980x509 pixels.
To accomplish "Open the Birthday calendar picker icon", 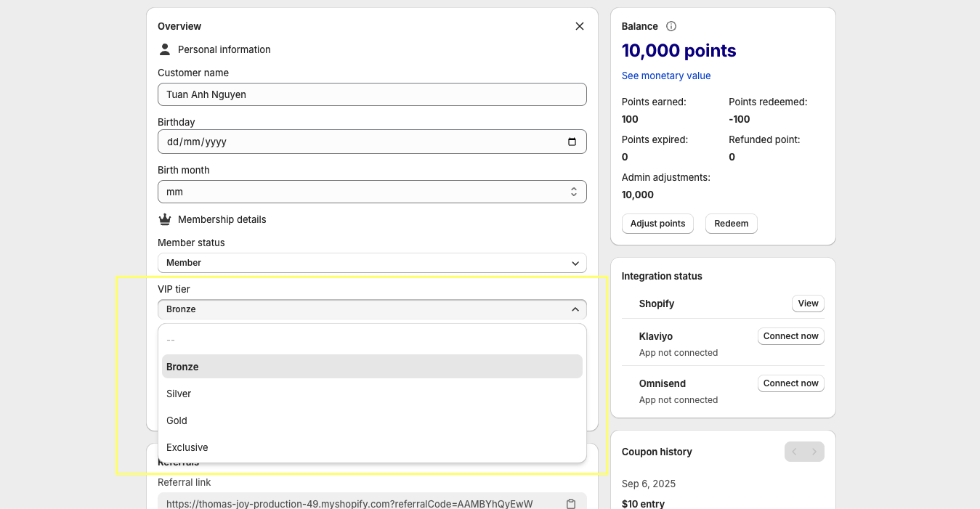I will pos(572,142).
